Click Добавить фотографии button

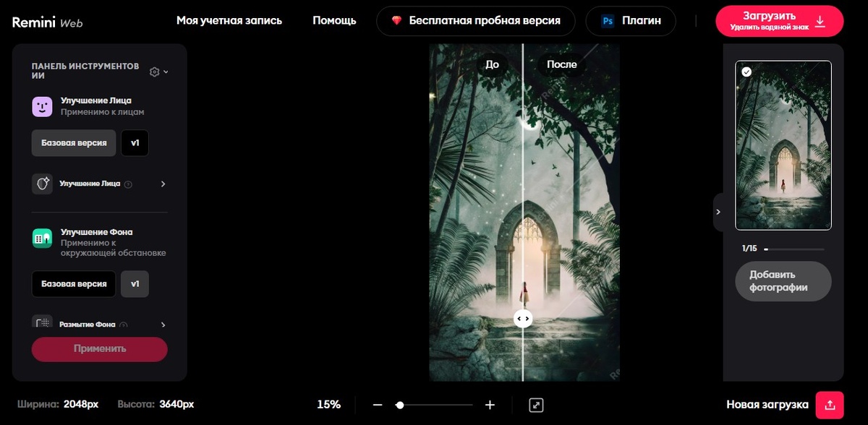pos(783,281)
